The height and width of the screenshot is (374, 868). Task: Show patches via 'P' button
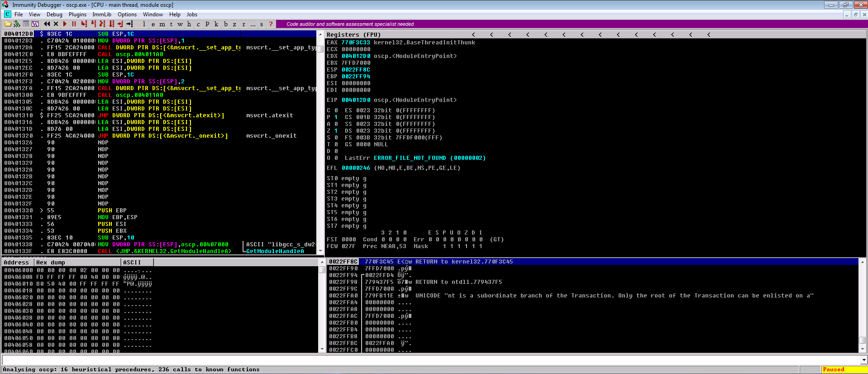[x=207, y=24]
